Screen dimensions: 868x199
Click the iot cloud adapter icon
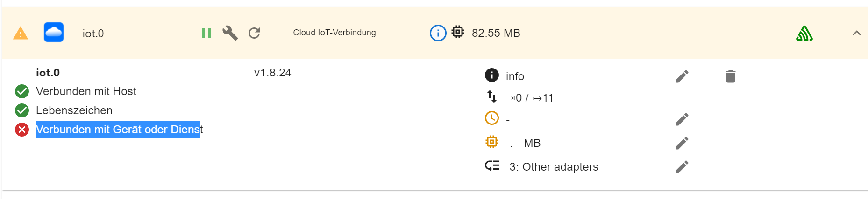(x=54, y=33)
